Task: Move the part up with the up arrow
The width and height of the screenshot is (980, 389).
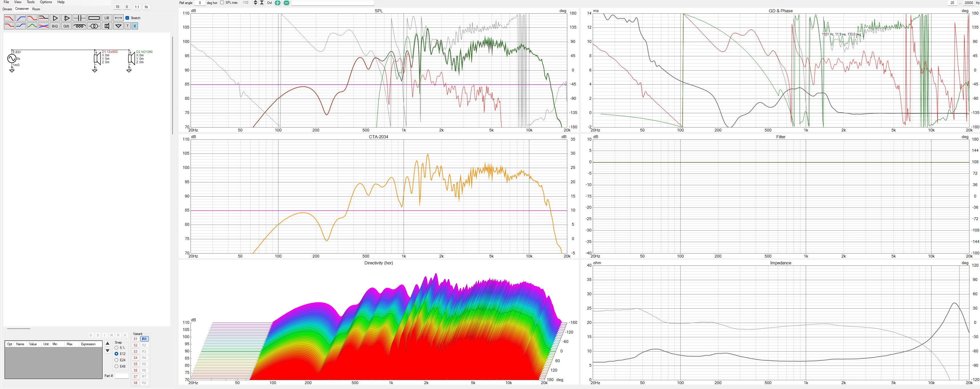Action: pos(108,343)
